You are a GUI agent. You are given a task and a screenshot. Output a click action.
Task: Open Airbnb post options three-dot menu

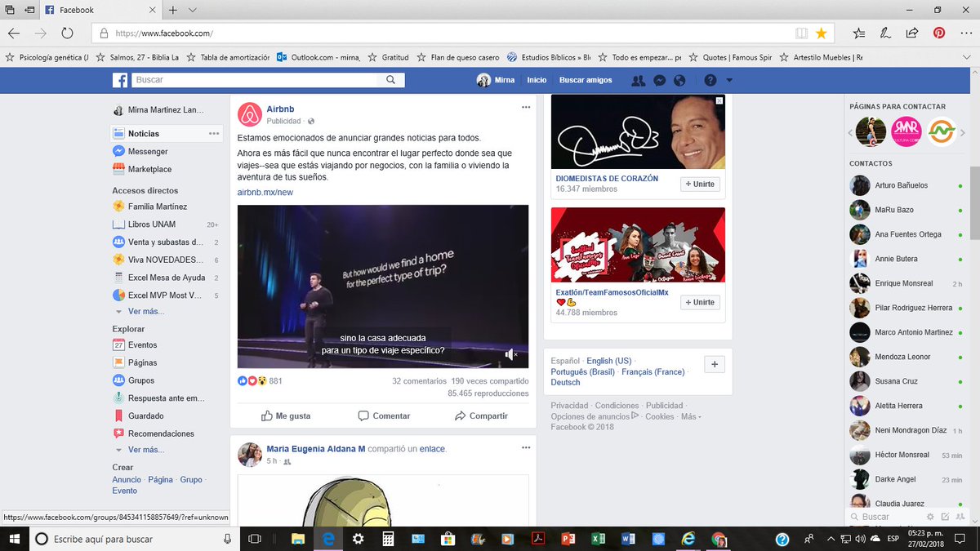tap(527, 108)
